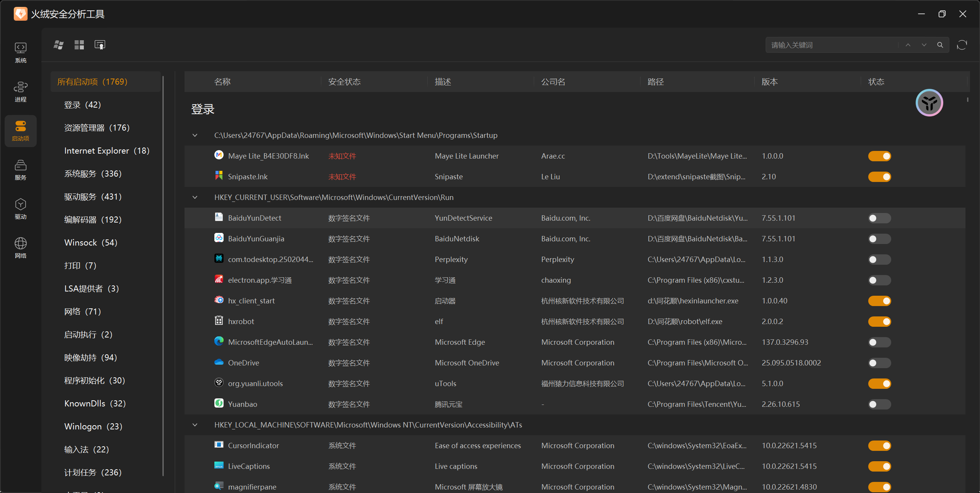Enable BaiduYunDetect startup toggle
Screen dimensions: 980x493
pyautogui.click(x=879, y=218)
